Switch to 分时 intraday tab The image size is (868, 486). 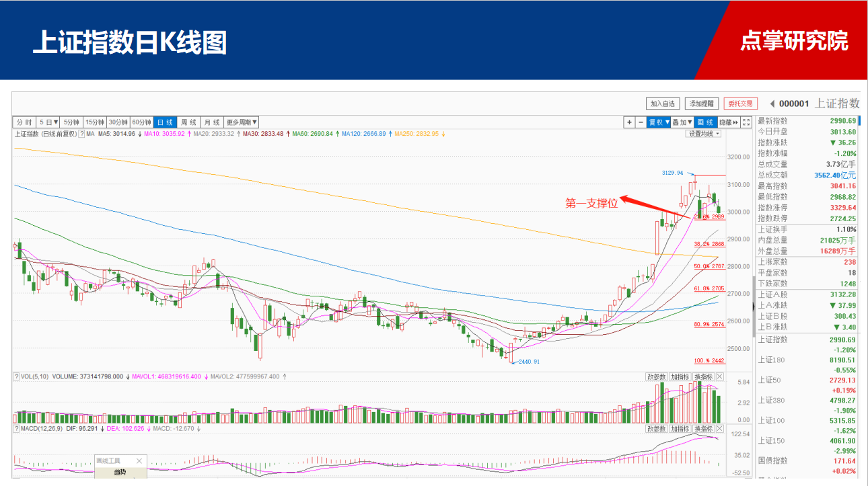pos(24,122)
